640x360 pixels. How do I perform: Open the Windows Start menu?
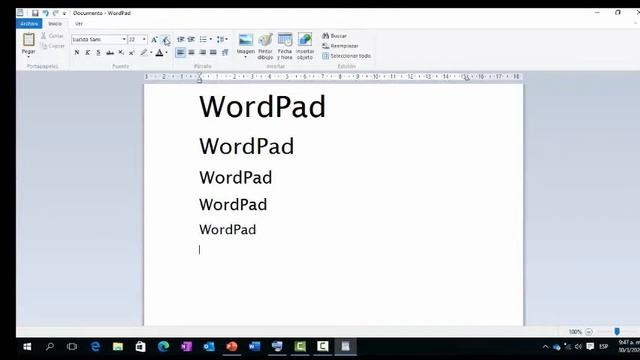[27, 347]
